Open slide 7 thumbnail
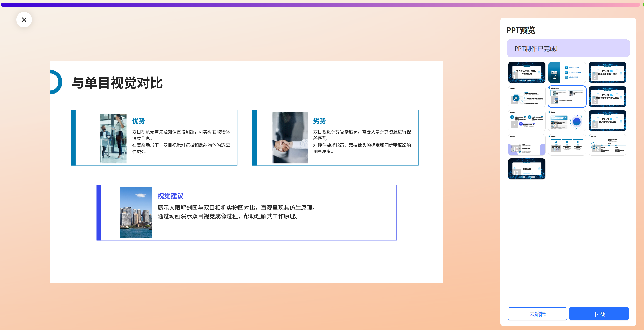Screen dimensions: 644x330 coord(526,121)
